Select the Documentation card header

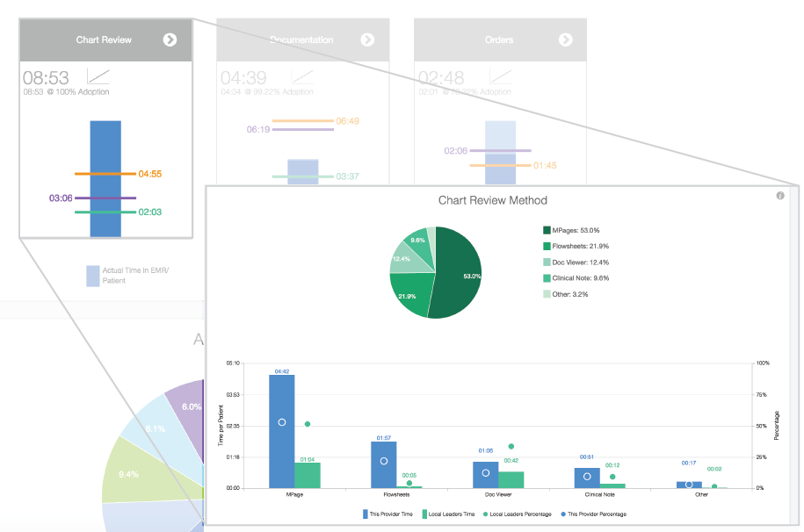(x=303, y=40)
